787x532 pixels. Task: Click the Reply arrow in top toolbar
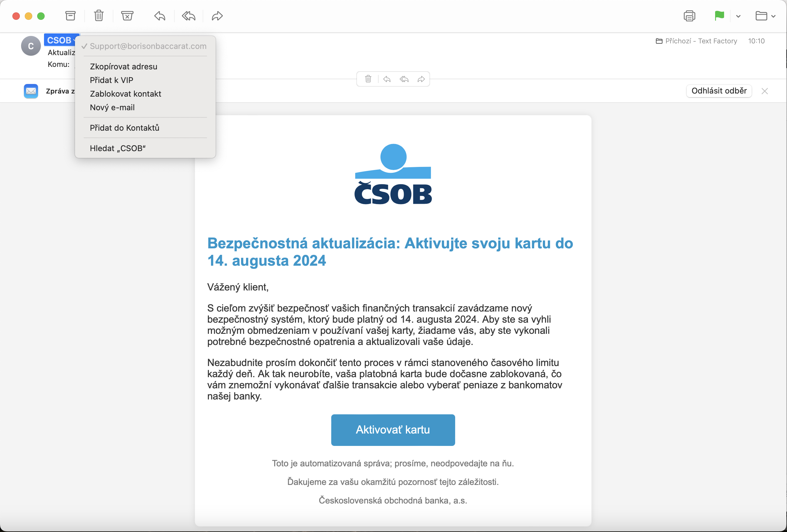tap(160, 15)
